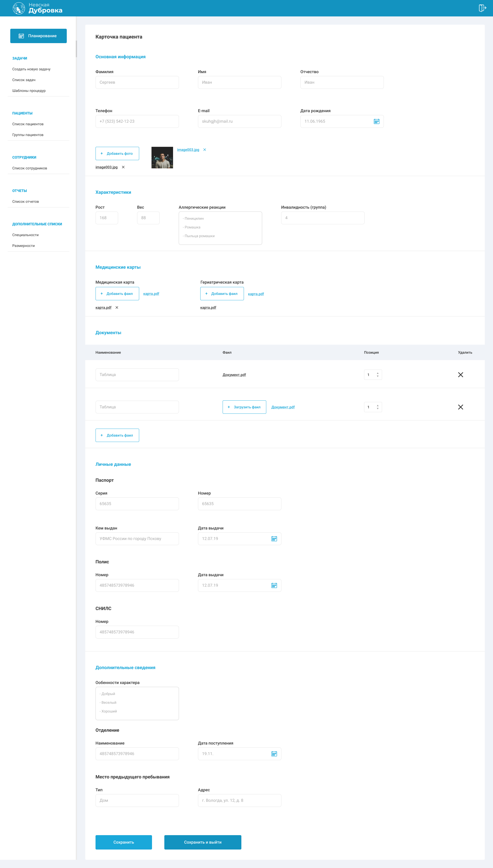Go to Группы пациентов
Image resolution: width=493 pixels, height=868 pixels.
[x=28, y=135]
